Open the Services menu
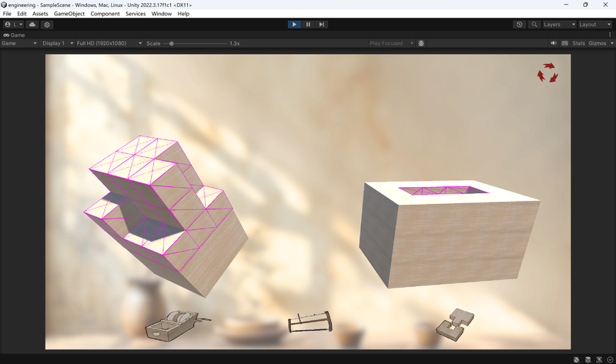Image resolution: width=616 pixels, height=364 pixels. [x=136, y=14]
